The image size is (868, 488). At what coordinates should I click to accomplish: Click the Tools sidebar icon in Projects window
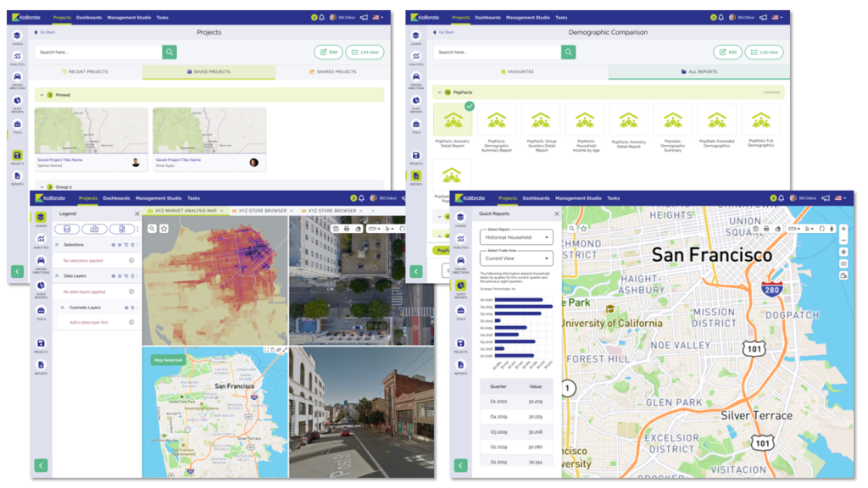click(x=17, y=125)
